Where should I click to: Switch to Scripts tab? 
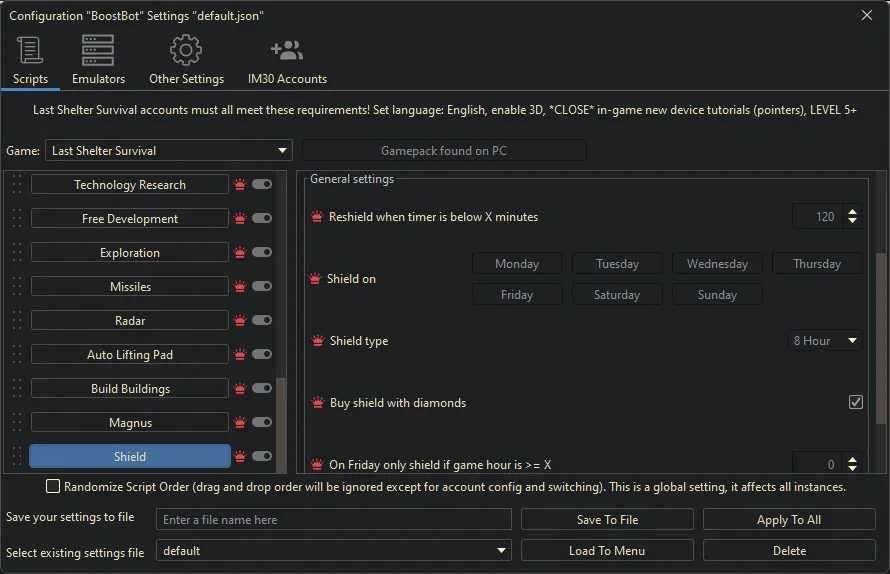[x=30, y=61]
